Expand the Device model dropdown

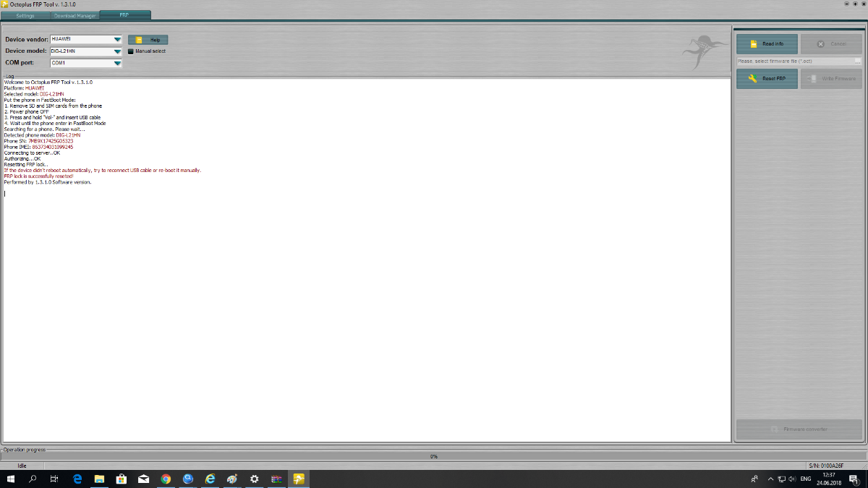pos(117,51)
